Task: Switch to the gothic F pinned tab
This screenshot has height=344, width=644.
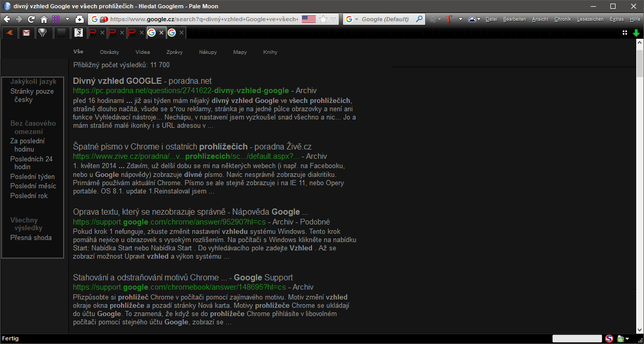Action: [x=78, y=33]
